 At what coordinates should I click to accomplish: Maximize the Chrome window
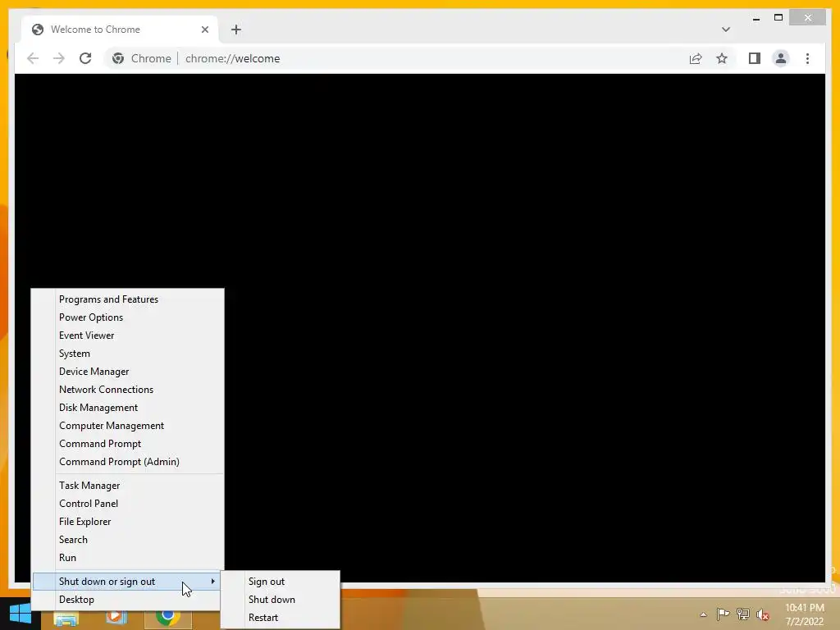click(x=778, y=18)
